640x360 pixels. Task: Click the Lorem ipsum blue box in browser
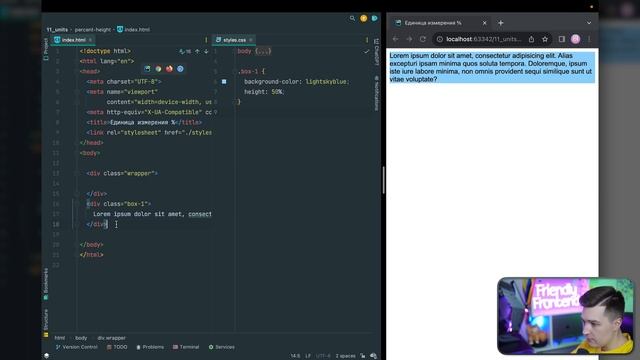(492, 67)
